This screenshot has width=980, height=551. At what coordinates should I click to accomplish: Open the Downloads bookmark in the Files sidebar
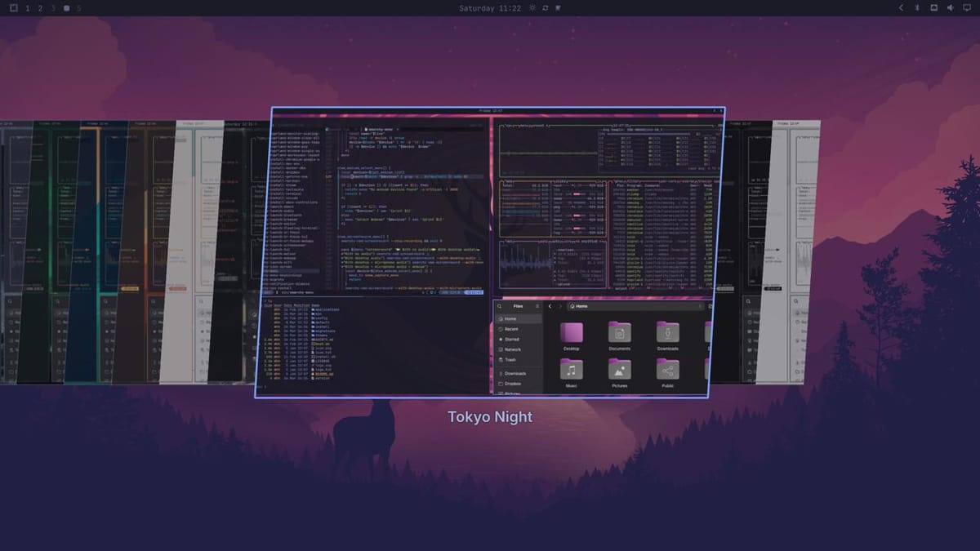coord(519,374)
